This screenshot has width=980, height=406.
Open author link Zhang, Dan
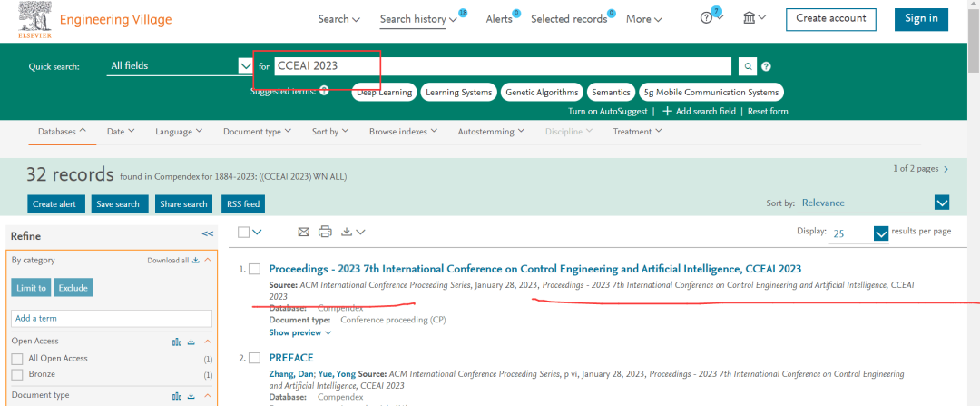[x=291, y=374]
